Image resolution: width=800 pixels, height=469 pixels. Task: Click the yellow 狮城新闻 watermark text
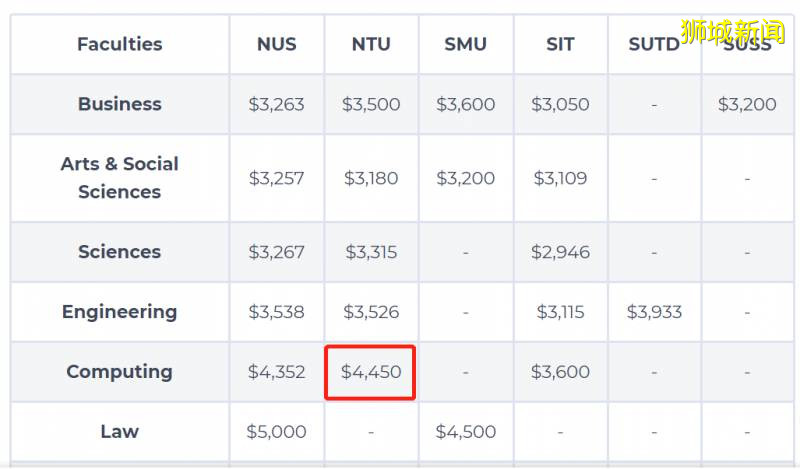click(x=733, y=31)
